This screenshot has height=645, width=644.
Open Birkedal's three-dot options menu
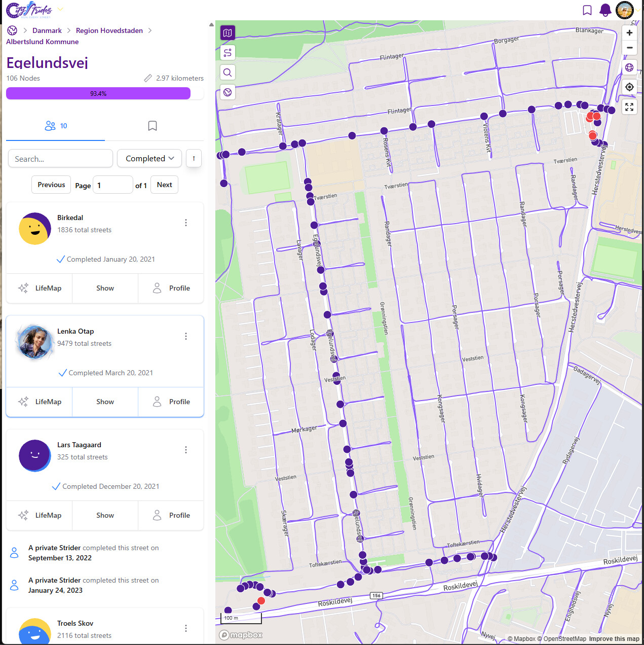[186, 223]
